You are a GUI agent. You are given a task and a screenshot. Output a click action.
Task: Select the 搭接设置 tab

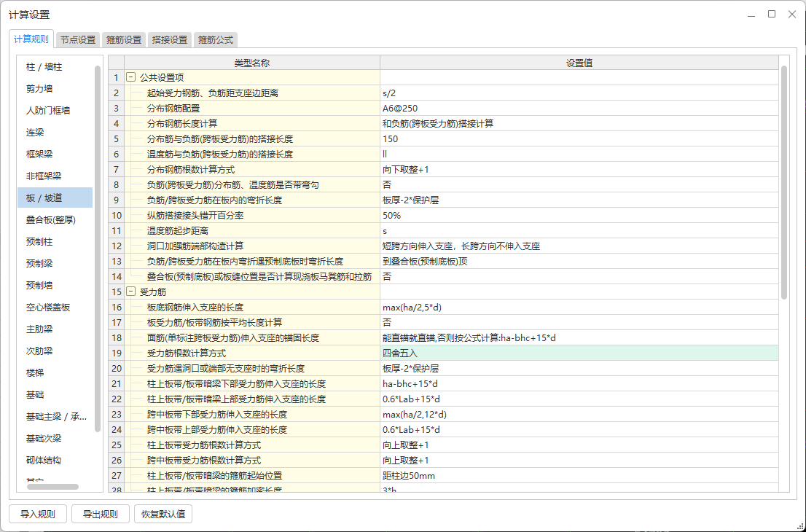click(170, 39)
